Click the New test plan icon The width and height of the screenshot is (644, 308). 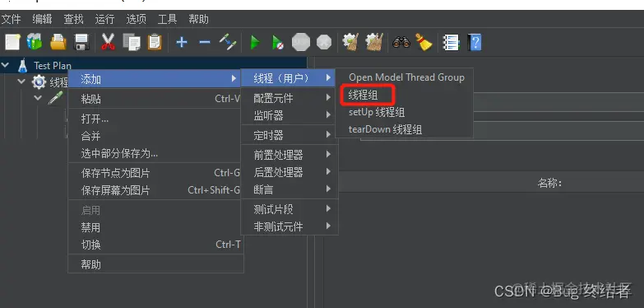click(12, 42)
